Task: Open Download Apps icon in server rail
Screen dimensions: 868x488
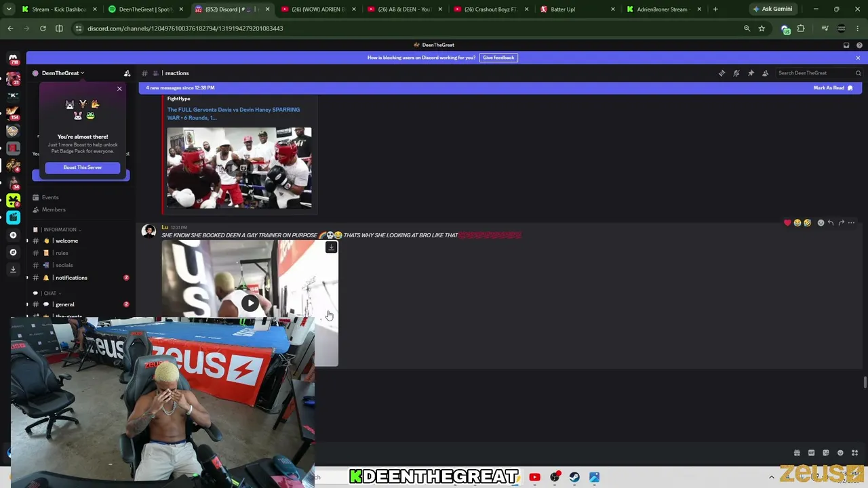Action: click(13, 269)
